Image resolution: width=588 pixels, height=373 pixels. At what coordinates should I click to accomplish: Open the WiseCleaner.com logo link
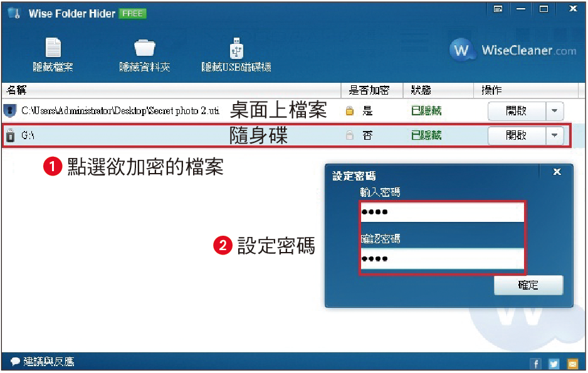click(513, 50)
